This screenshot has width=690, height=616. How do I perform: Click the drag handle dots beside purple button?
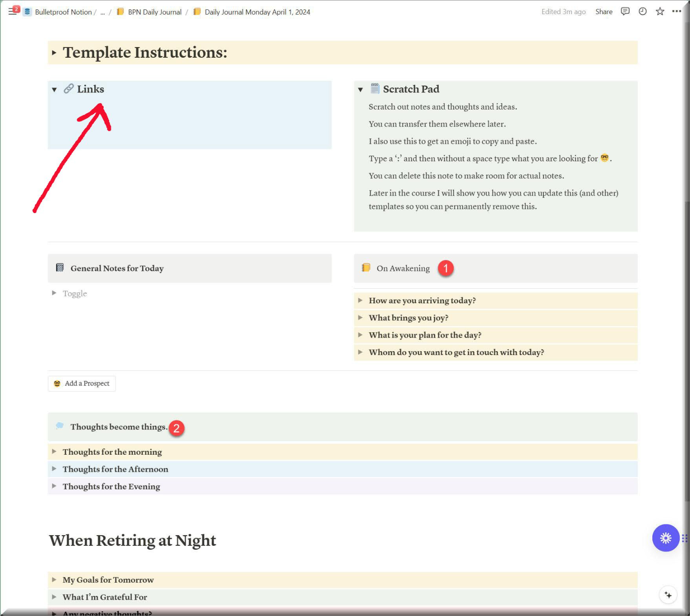[684, 538]
